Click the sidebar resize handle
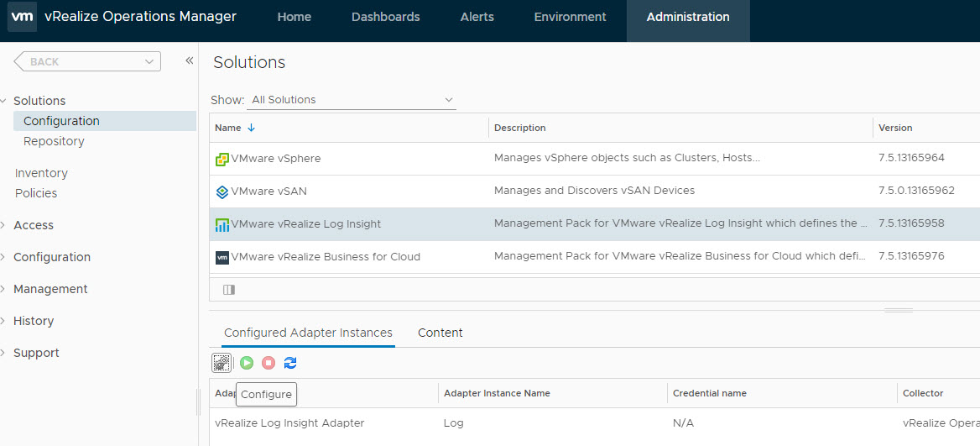This screenshot has height=446, width=980. (x=199, y=401)
